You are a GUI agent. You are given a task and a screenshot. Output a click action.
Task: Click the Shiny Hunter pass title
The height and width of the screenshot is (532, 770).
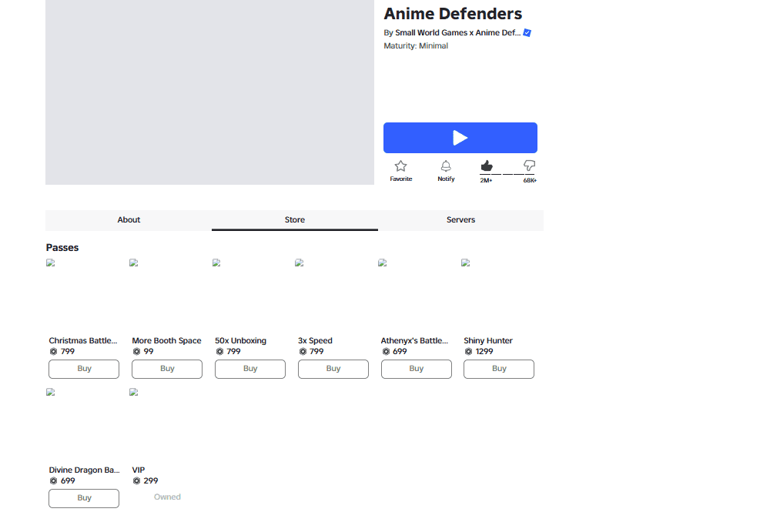(x=488, y=340)
